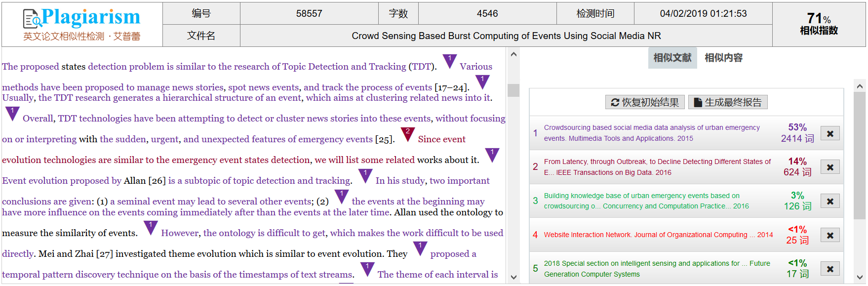Screen dimensions: 868x286
Task: Click <1% 25 词 match statistic
Action: [797, 235]
